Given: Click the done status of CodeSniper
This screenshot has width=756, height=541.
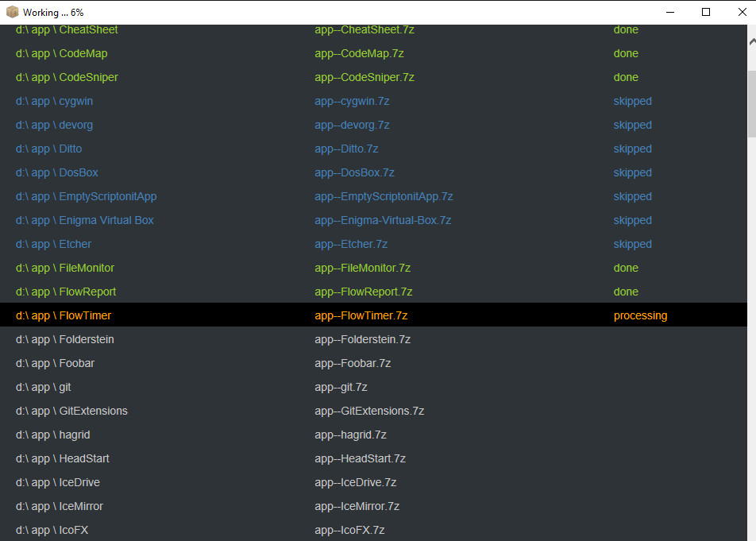Looking at the screenshot, I should click(626, 78).
